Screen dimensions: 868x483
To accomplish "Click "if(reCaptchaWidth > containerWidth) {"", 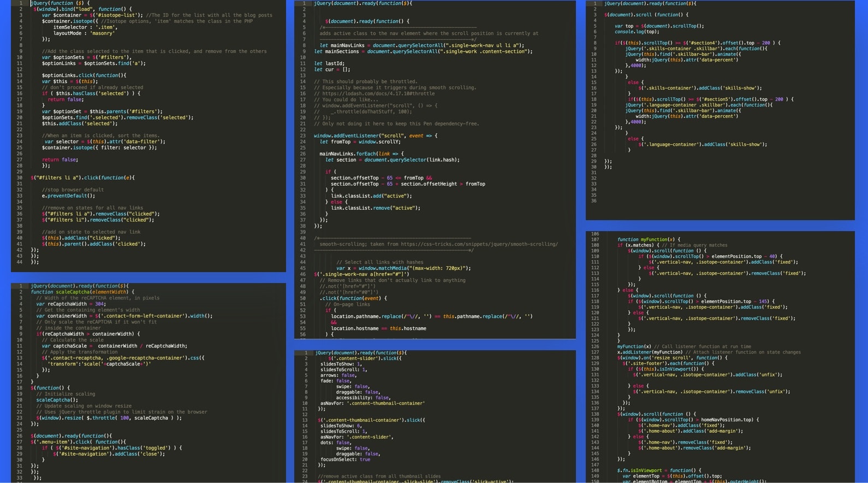I will [x=88, y=334].
